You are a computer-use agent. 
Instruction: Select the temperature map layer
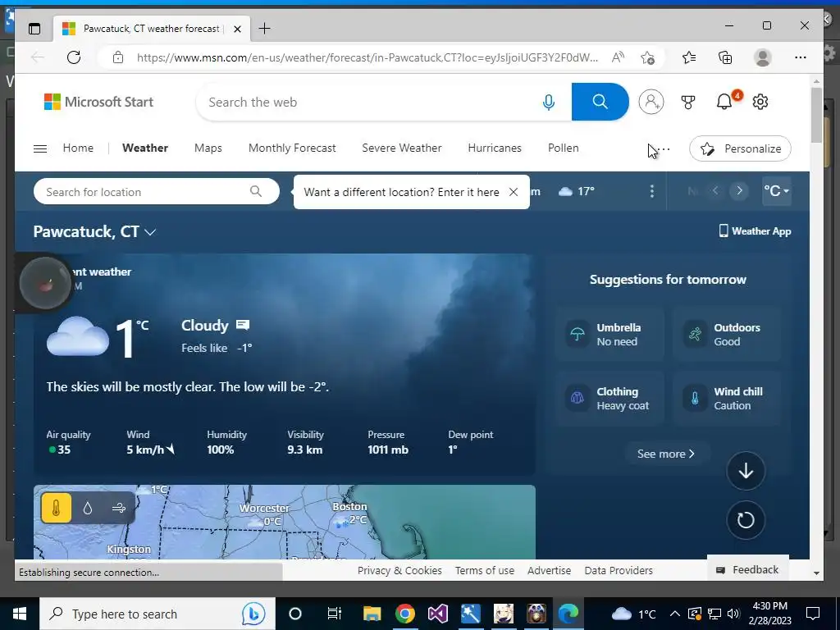point(57,507)
